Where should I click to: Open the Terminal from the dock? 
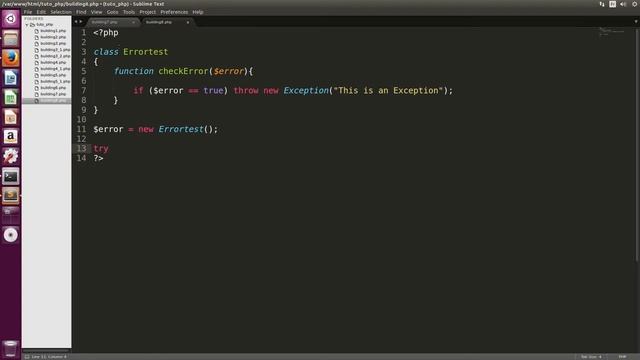pos(11,176)
